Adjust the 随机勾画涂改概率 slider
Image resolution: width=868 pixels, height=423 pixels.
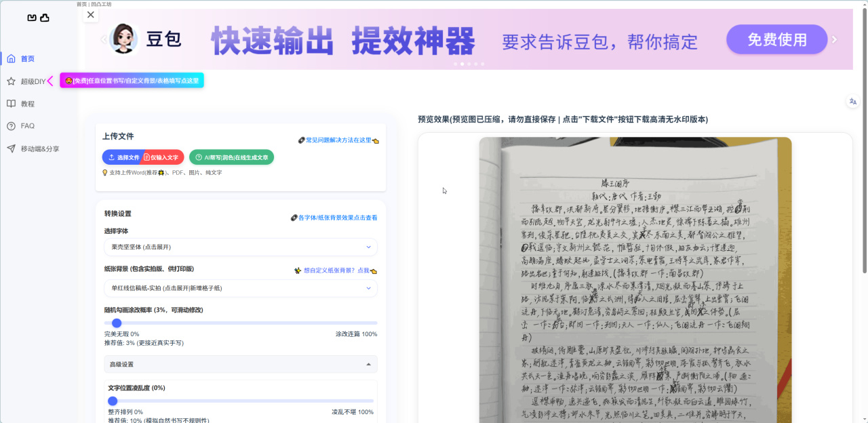[241, 323]
